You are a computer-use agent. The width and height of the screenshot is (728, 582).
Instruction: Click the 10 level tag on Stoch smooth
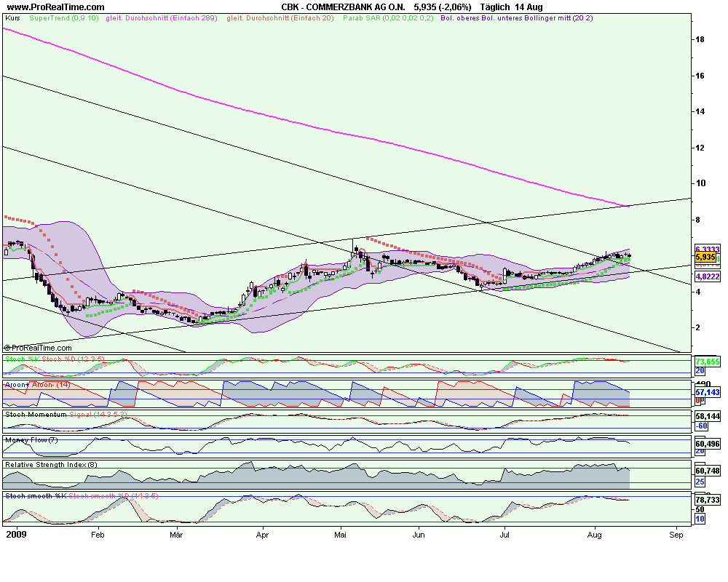[x=700, y=519]
